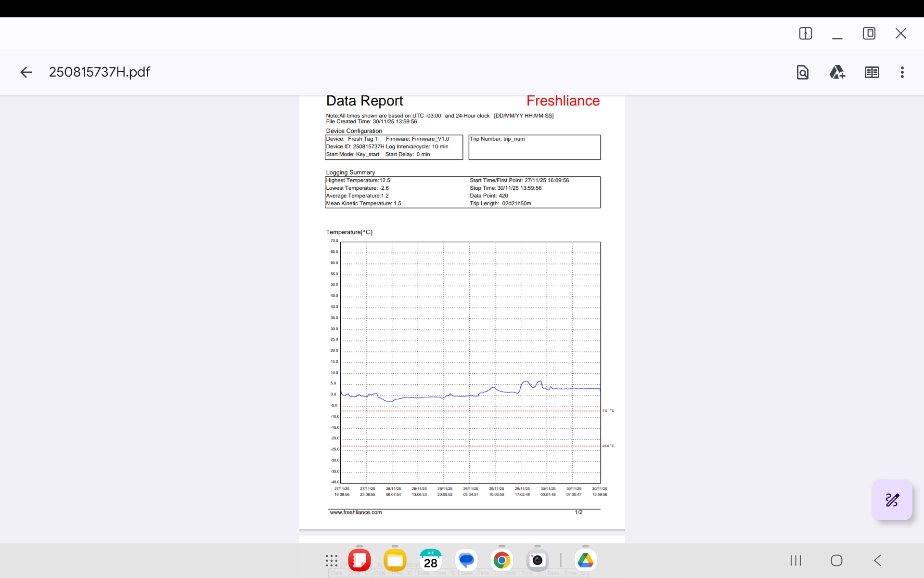Tap the floating annotate pen button
Screen dimensions: 924x578
[x=892, y=500]
